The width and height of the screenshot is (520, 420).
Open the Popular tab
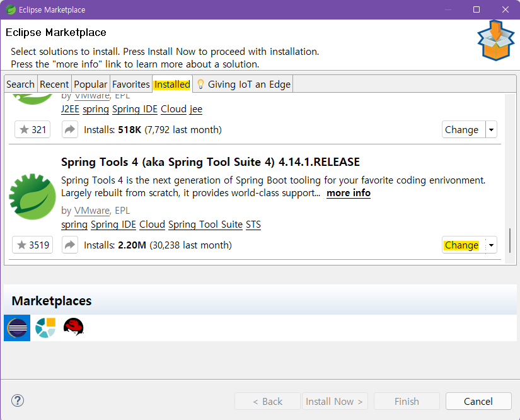tap(91, 85)
